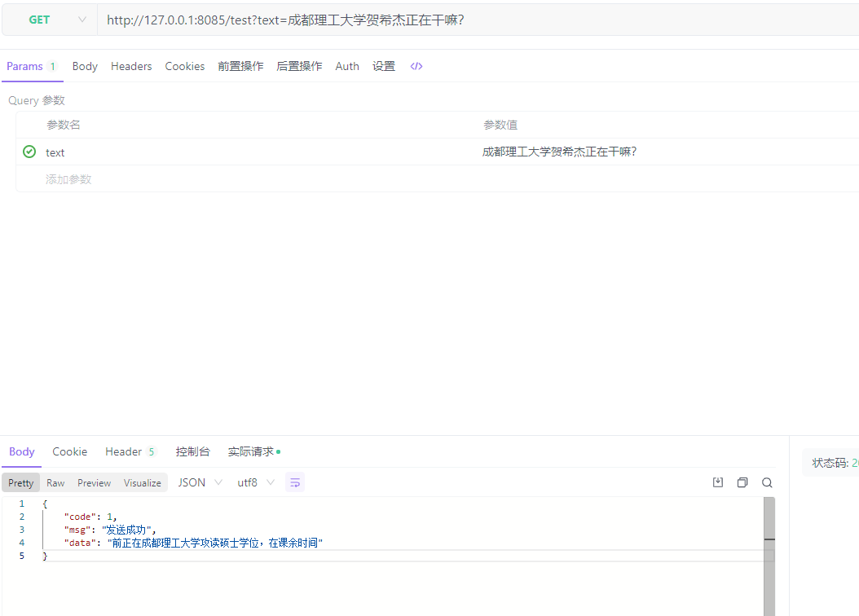Select the Pretty view button
The image size is (859, 616).
pos(21,483)
